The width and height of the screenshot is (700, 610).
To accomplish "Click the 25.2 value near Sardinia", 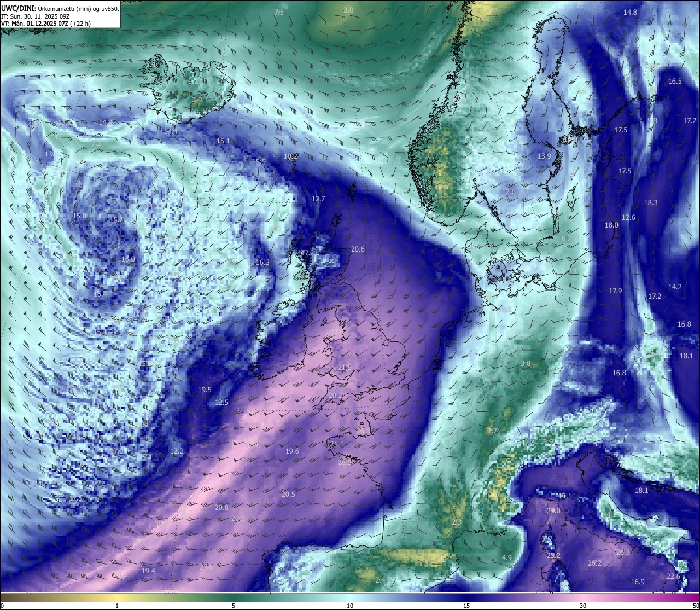I will [x=553, y=555].
